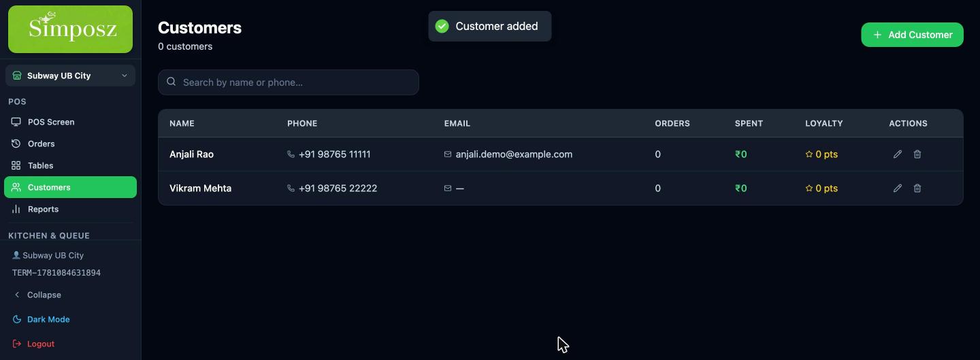This screenshot has width=980, height=360.
Task: Click phone number +91 98765 22222
Action: pyautogui.click(x=338, y=189)
